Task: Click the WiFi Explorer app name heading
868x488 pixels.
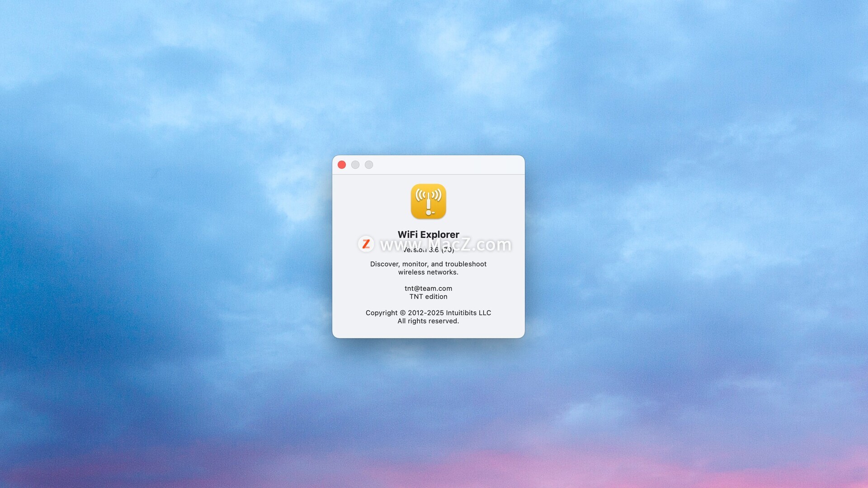Action: coord(428,234)
